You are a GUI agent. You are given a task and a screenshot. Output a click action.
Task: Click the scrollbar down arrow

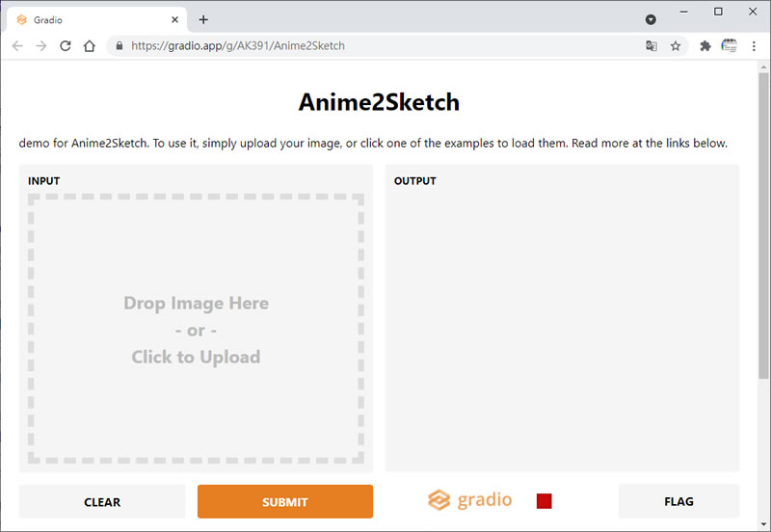tap(763, 524)
